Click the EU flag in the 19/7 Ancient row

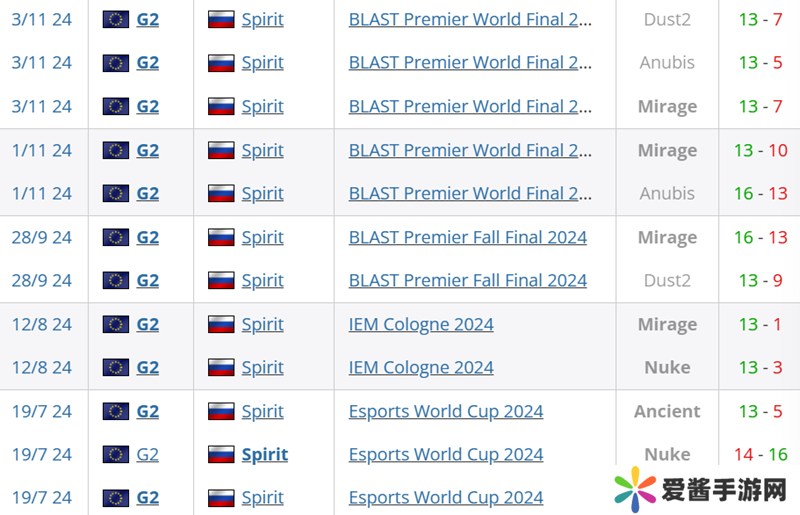pos(116,411)
